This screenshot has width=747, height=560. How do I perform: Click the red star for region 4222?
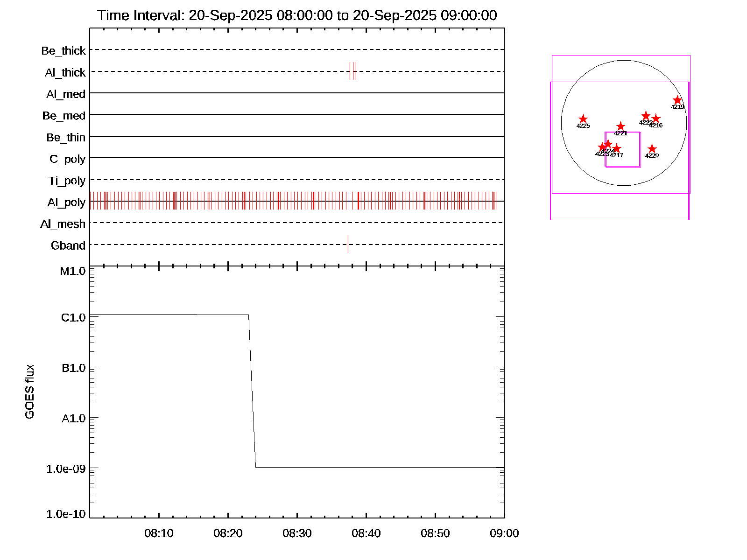tap(646, 116)
